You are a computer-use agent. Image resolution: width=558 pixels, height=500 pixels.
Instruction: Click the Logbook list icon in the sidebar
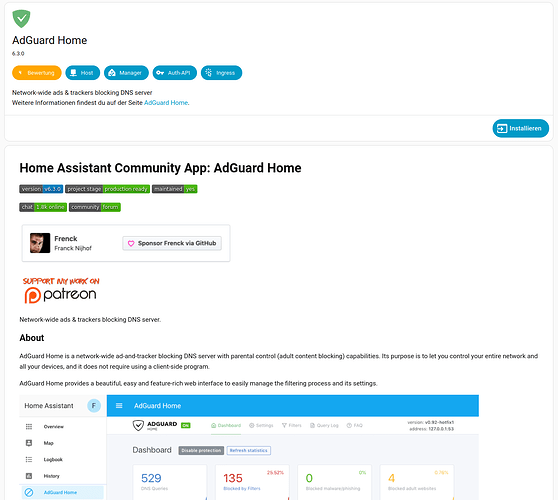pos(29,459)
